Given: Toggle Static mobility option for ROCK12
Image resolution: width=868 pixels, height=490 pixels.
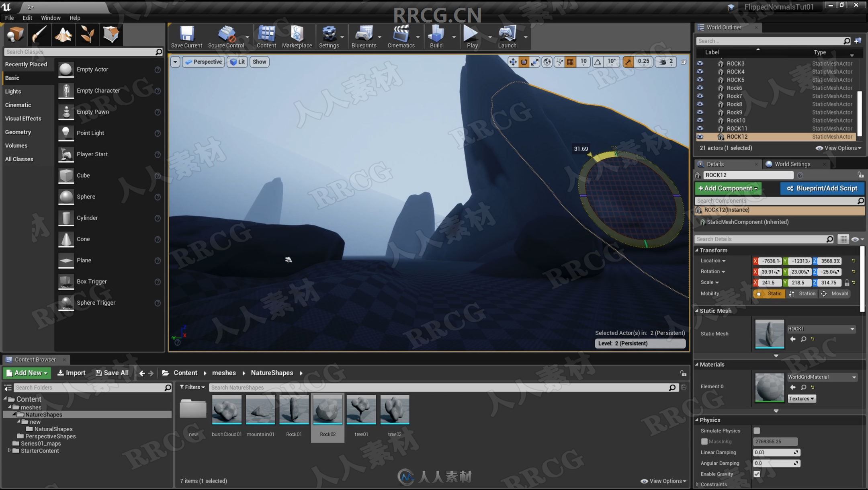Looking at the screenshot, I should point(770,293).
